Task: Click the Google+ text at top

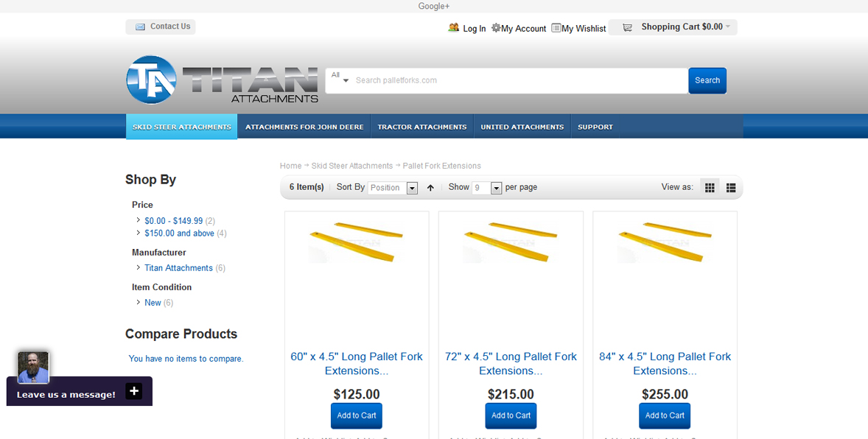Action: 434,6
